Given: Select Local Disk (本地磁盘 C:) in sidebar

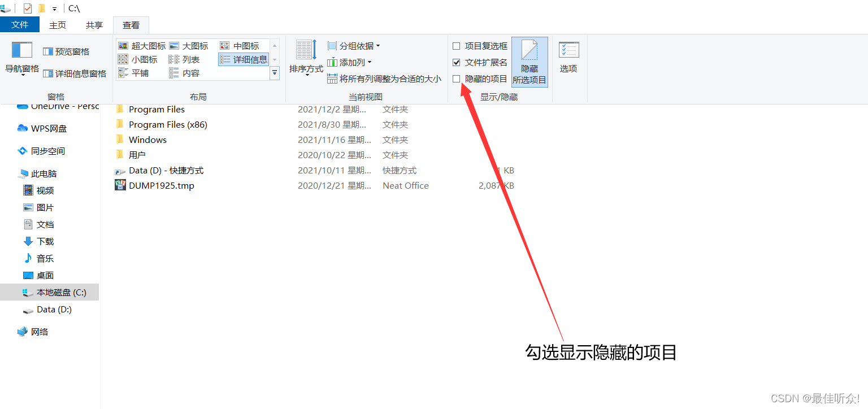Looking at the screenshot, I should click(x=50, y=292).
